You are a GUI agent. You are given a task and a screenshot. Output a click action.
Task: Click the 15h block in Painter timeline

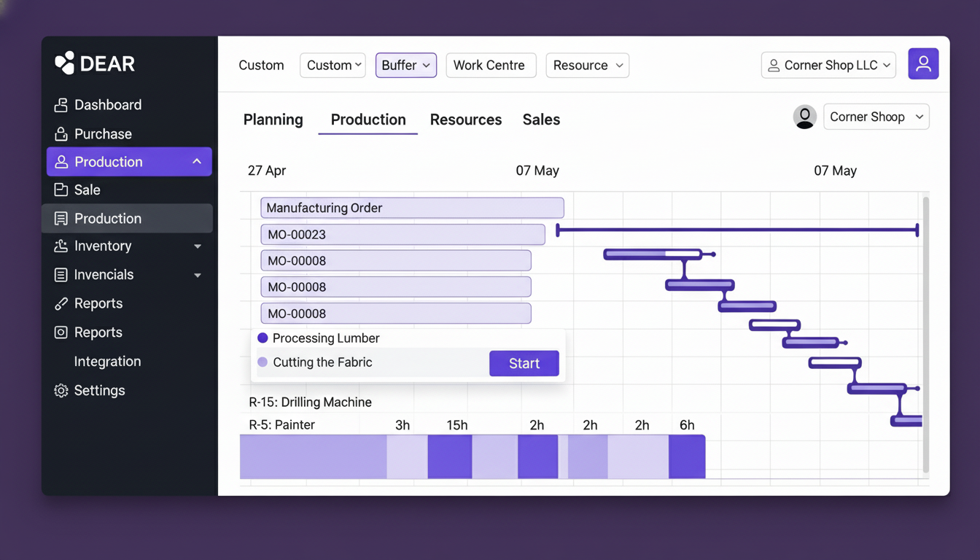449,456
